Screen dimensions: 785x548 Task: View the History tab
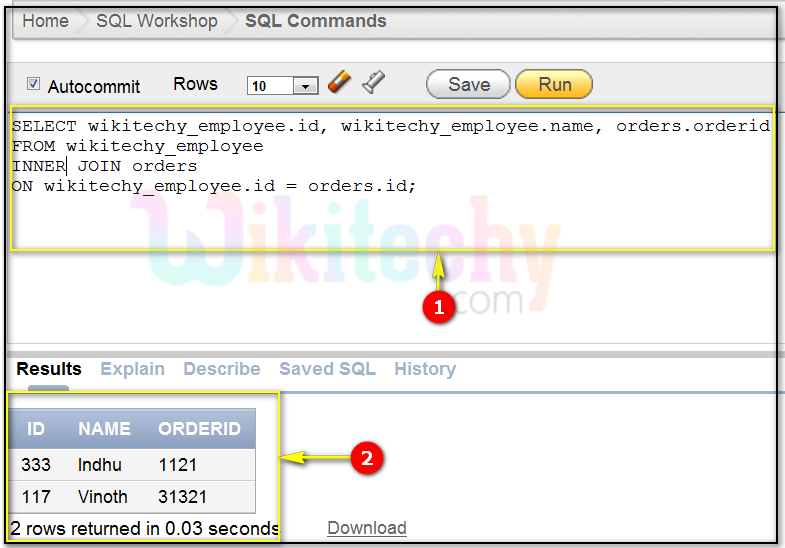[x=424, y=369]
